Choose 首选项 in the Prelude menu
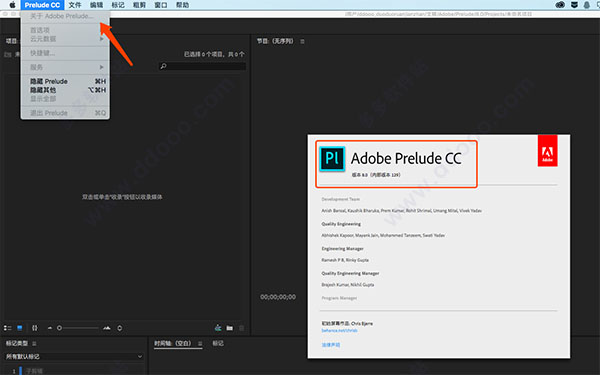Image resolution: width=600 pixels, height=375 pixels. 65,30
